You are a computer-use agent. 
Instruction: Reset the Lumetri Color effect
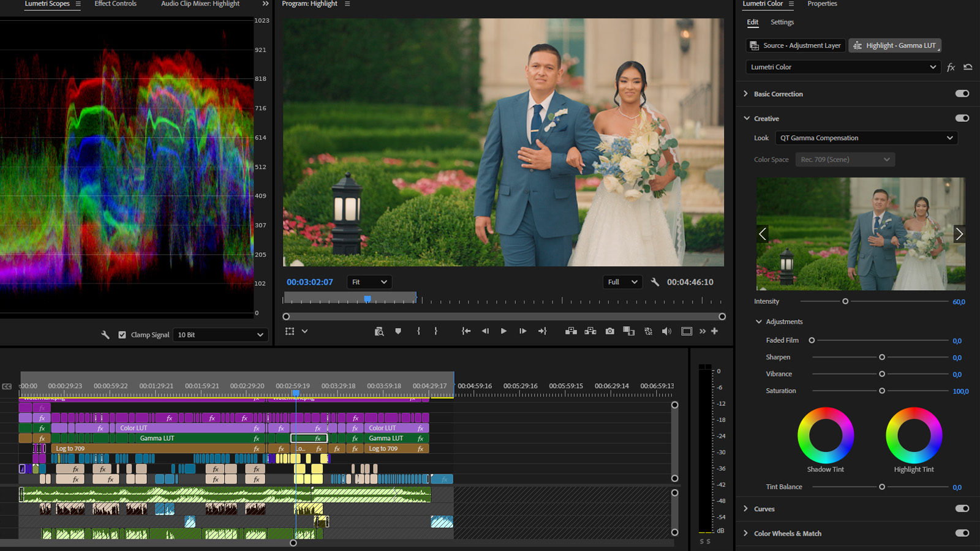click(968, 67)
